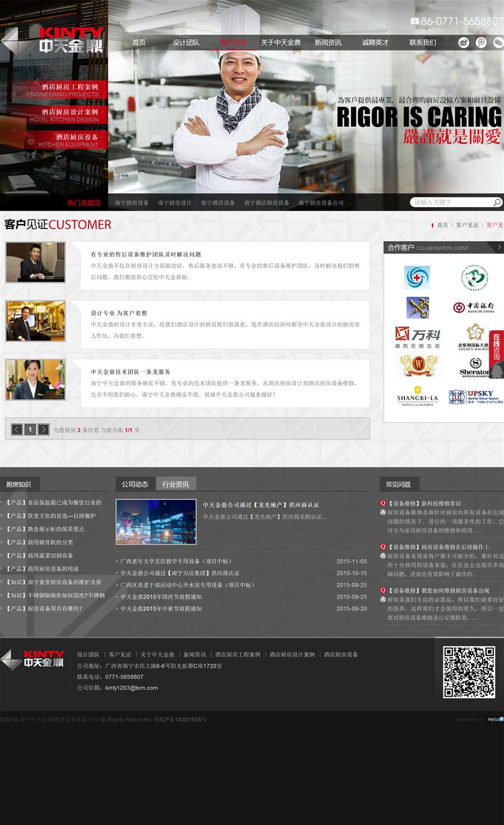Viewport: 504px width, 825px height.
Task: Click the KINTY 中天金鼎 header logo
Action: [x=70, y=40]
